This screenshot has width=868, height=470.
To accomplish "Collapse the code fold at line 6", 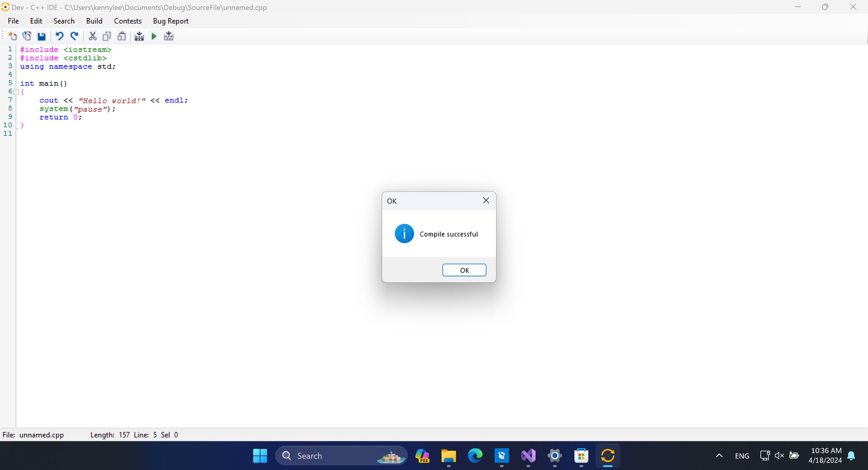I will pyautogui.click(x=16, y=92).
